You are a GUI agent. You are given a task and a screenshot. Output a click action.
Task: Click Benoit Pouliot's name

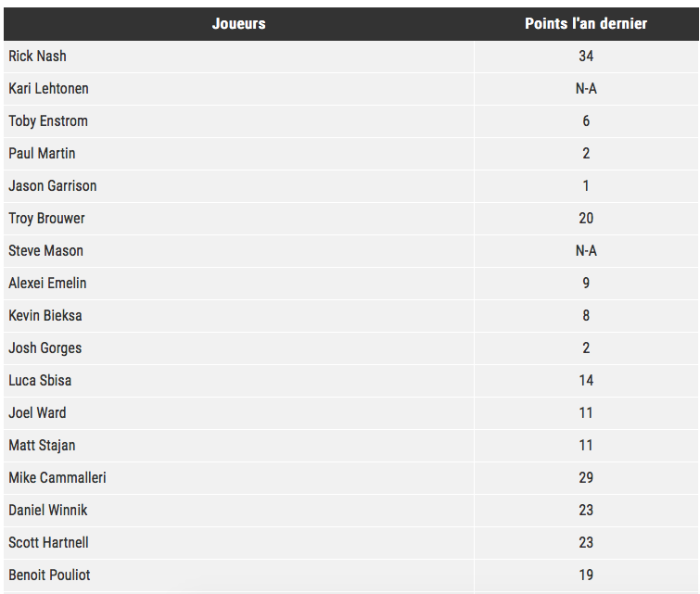click(x=49, y=575)
